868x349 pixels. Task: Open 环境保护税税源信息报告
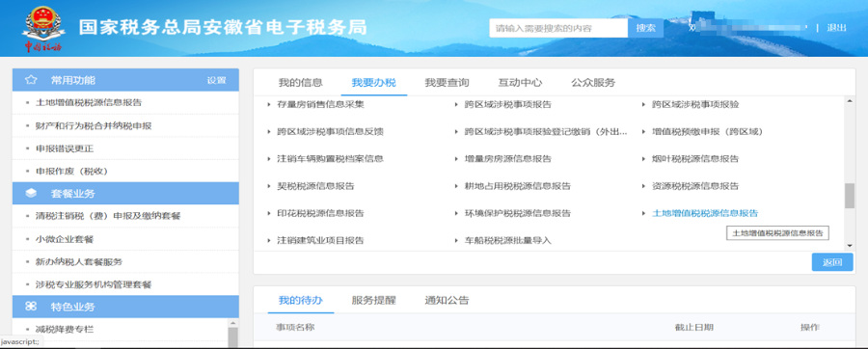[518, 213]
